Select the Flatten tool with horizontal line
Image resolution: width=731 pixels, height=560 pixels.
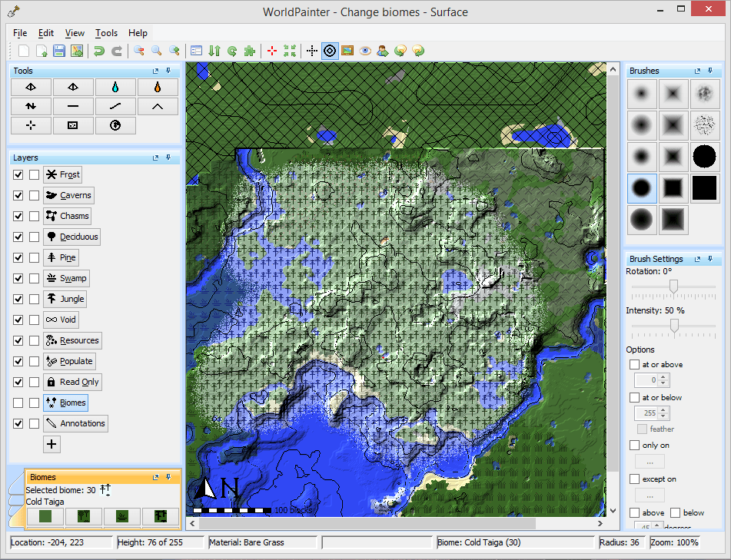(73, 106)
